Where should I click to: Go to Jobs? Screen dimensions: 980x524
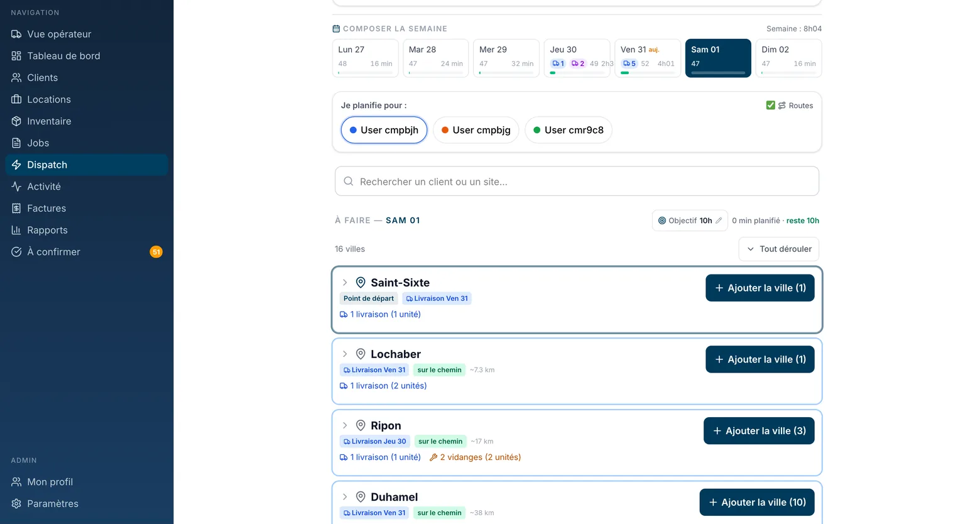(87, 143)
